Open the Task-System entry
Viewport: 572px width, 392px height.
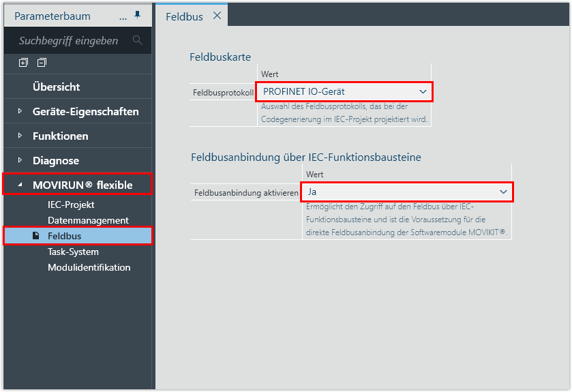click(x=73, y=252)
